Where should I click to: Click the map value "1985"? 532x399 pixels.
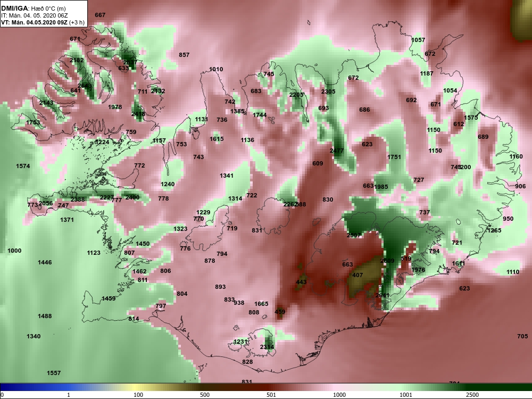pos(381,187)
